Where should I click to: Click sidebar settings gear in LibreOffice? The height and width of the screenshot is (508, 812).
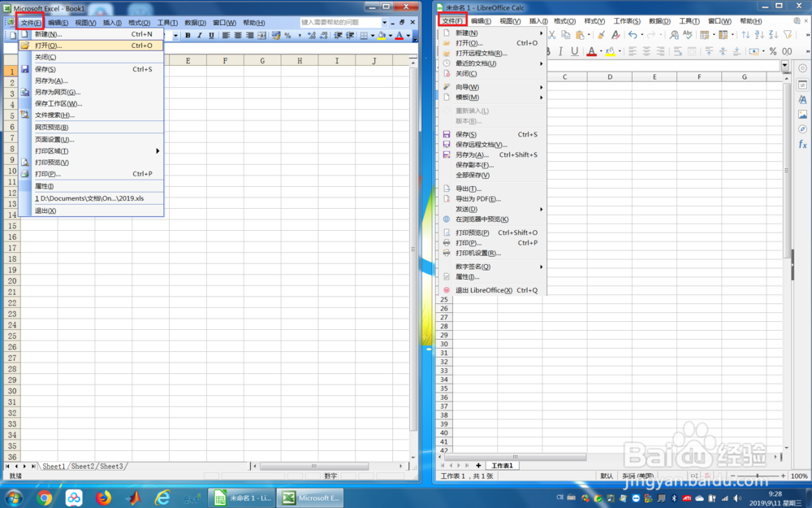tap(802, 68)
